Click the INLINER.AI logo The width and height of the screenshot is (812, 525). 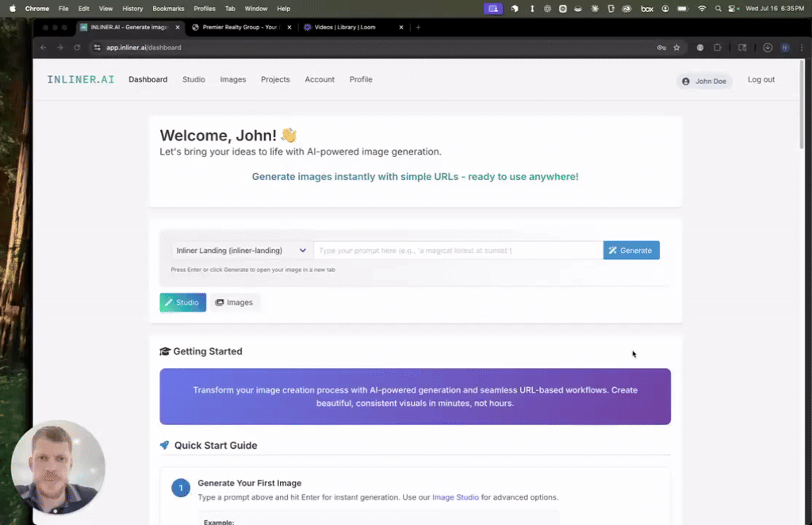[x=81, y=79]
